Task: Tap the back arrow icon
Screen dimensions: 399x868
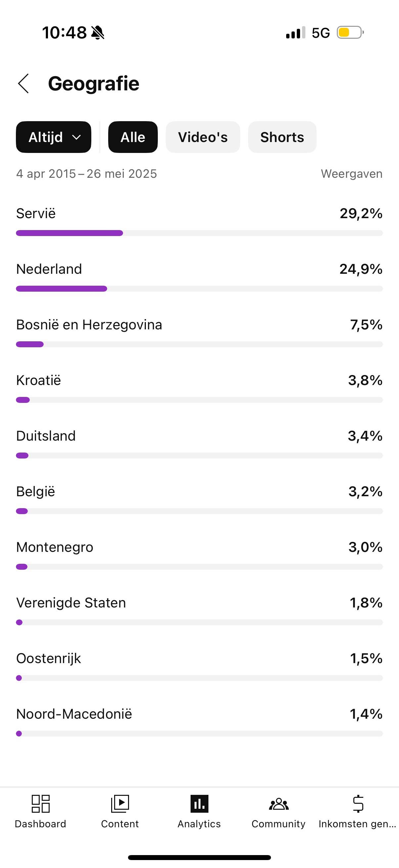Action: tap(23, 83)
